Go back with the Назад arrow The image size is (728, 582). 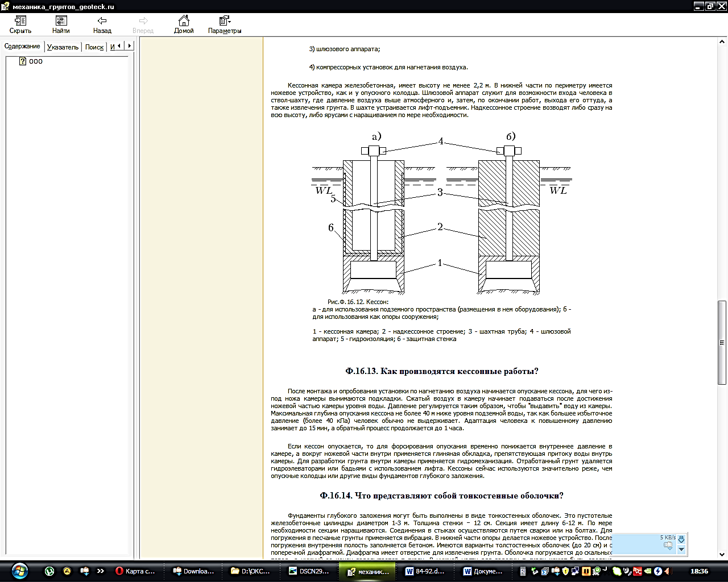point(102,25)
